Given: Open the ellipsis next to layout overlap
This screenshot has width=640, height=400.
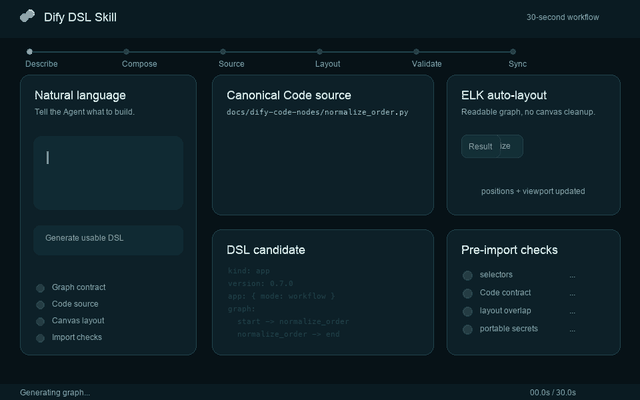Looking at the screenshot, I should (572, 312).
